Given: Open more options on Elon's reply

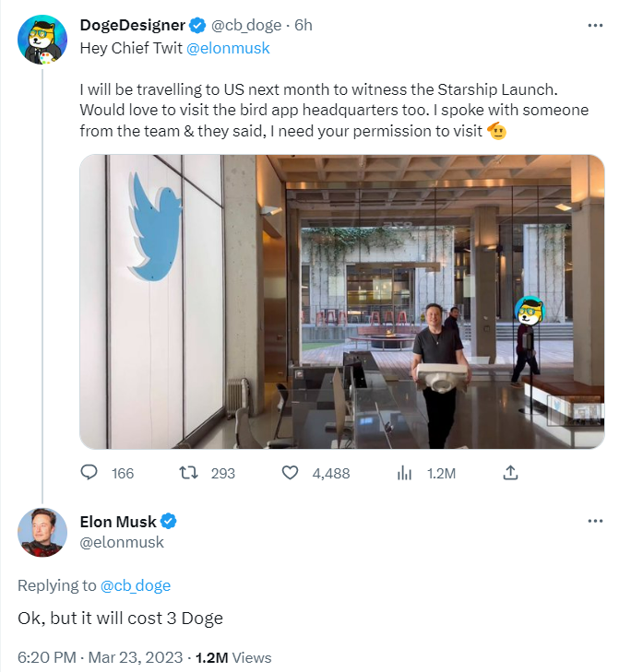Looking at the screenshot, I should (x=594, y=522).
